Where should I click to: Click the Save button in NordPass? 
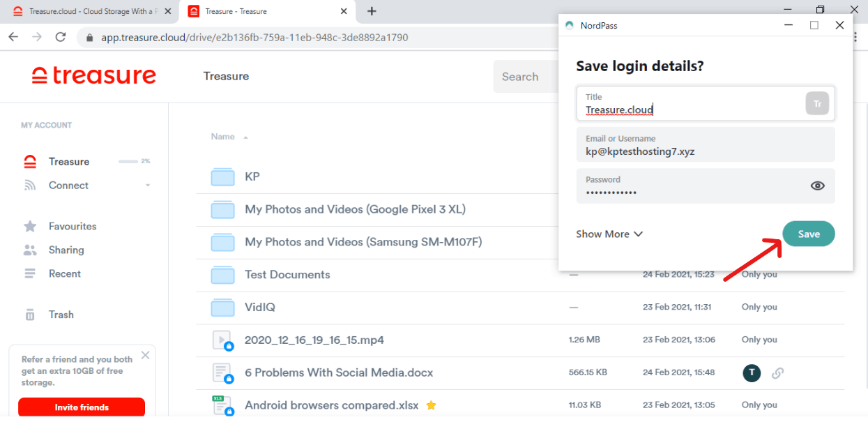808,234
